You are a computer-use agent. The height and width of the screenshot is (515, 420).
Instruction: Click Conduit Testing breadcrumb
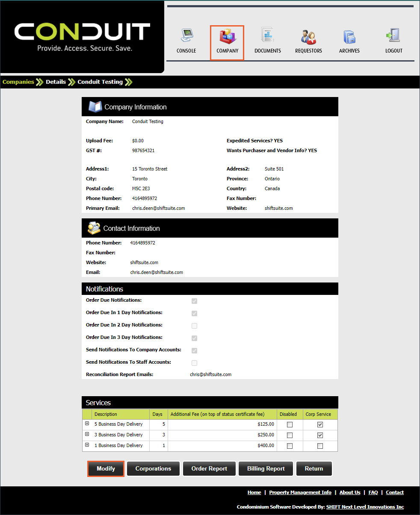pyautogui.click(x=100, y=82)
